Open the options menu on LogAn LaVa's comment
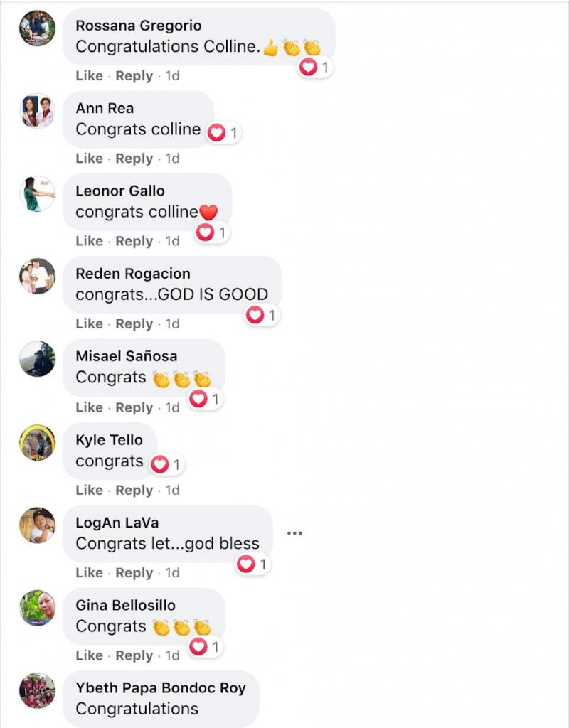This screenshot has width=569, height=728. coord(294,533)
